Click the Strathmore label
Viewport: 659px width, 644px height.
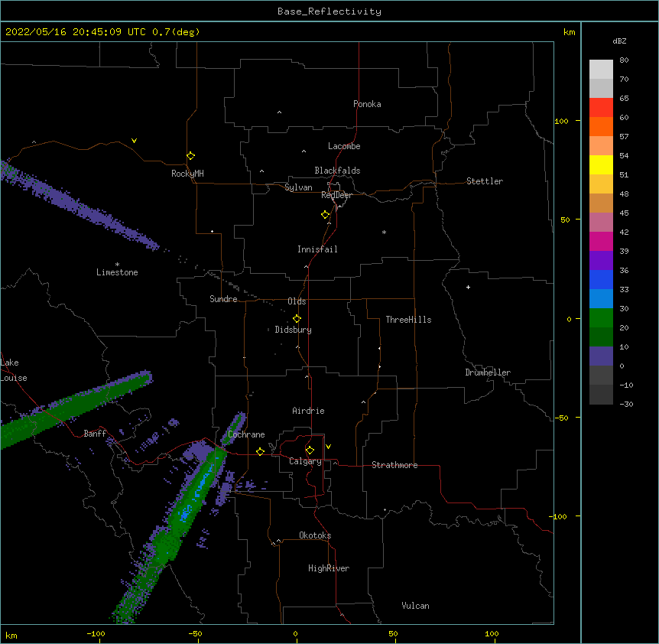click(394, 465)
